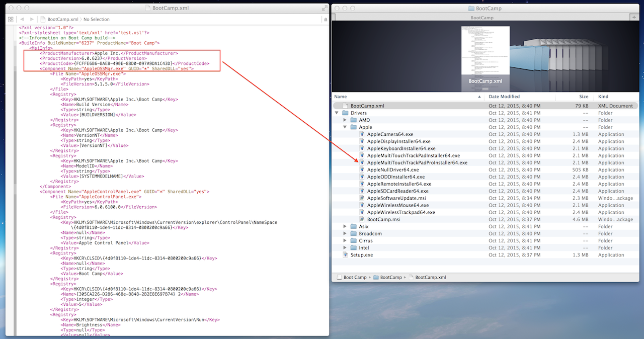This screenshot has width=644, height=339.
Task: Select the AppleNullDriver64.exe row
Action: (393, 170)
